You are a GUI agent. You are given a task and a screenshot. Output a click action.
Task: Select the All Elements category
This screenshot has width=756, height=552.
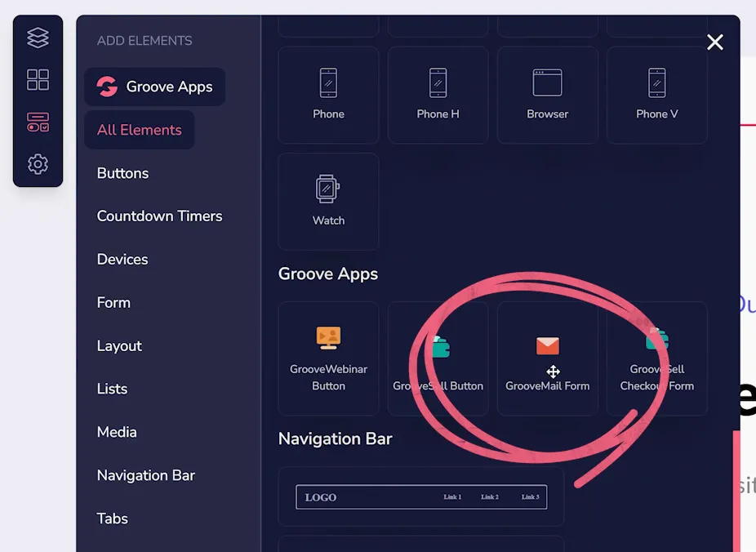[x=140, y=130]
